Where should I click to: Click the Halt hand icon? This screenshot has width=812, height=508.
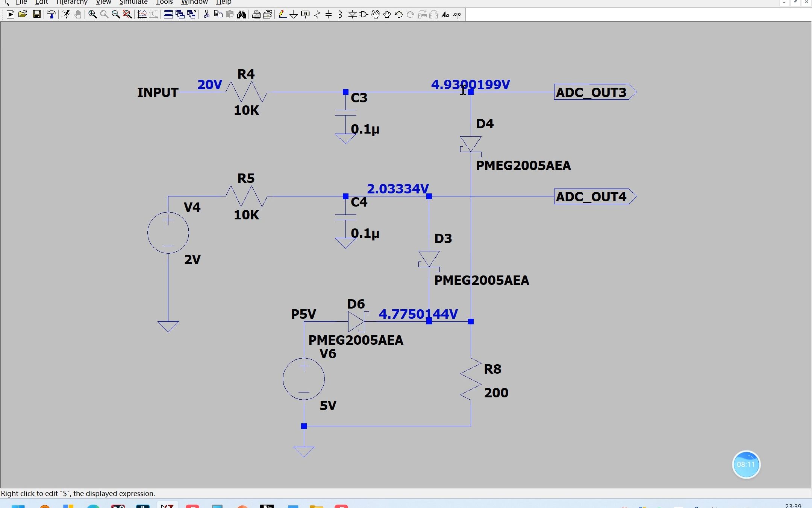[78, 15]
